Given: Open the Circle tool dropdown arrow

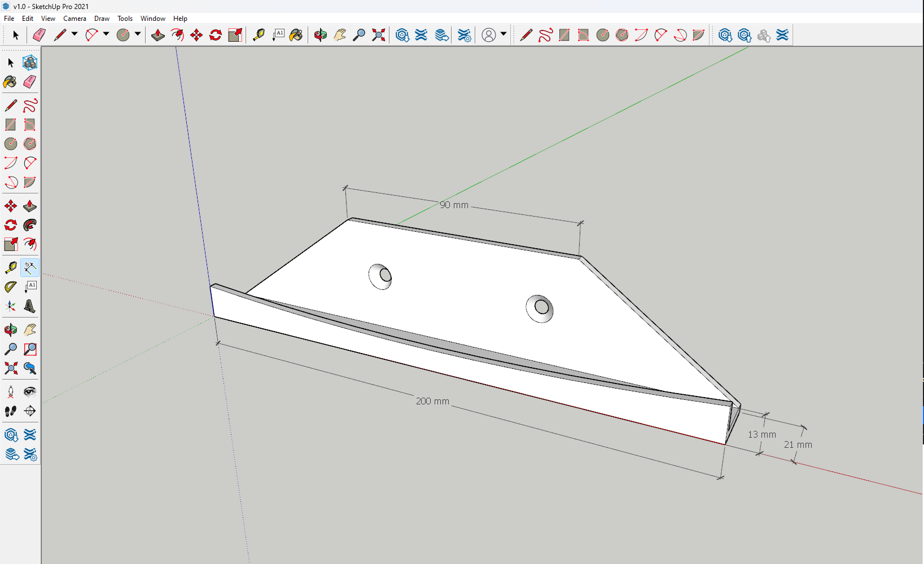Looking at the screenshot, I should (x=138, y=34).
